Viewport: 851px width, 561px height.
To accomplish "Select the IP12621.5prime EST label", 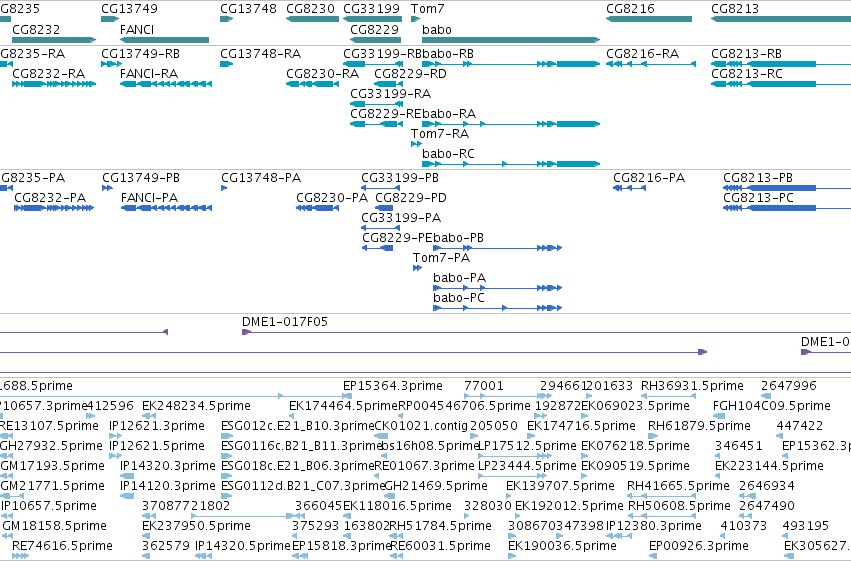I will pos(157,447).
